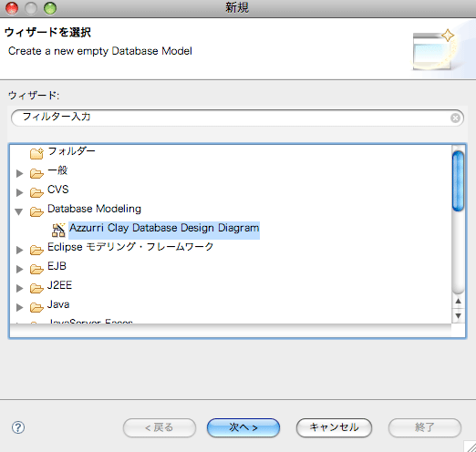Click the Java folder icon
476x452 pixels.
[36, 307]
